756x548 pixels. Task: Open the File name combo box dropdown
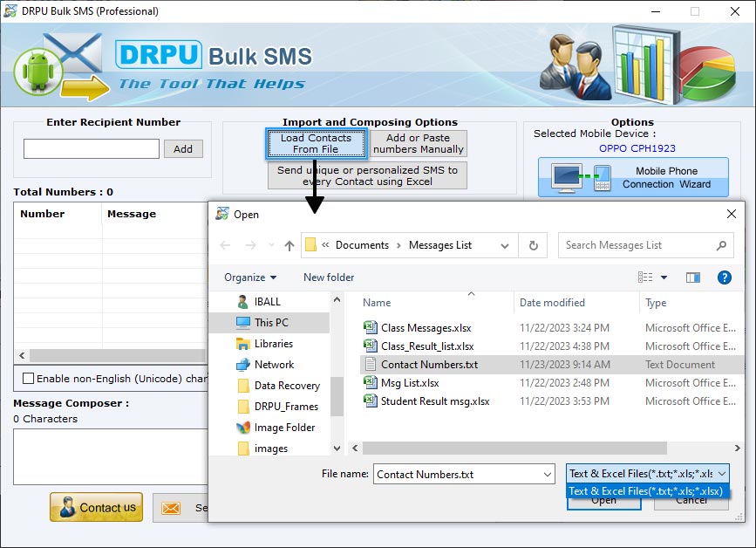[x=548, y=475]
